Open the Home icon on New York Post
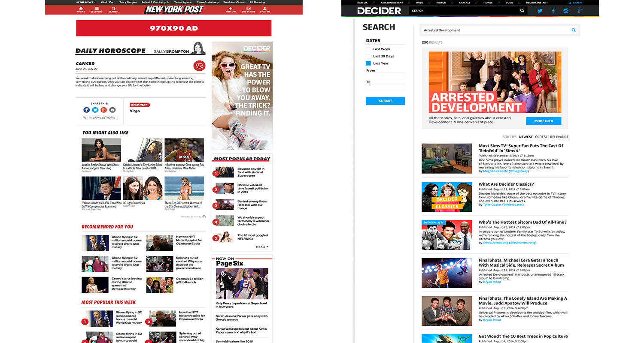The width and height of the screenshot is (644, 343). (x=81, y=9)
